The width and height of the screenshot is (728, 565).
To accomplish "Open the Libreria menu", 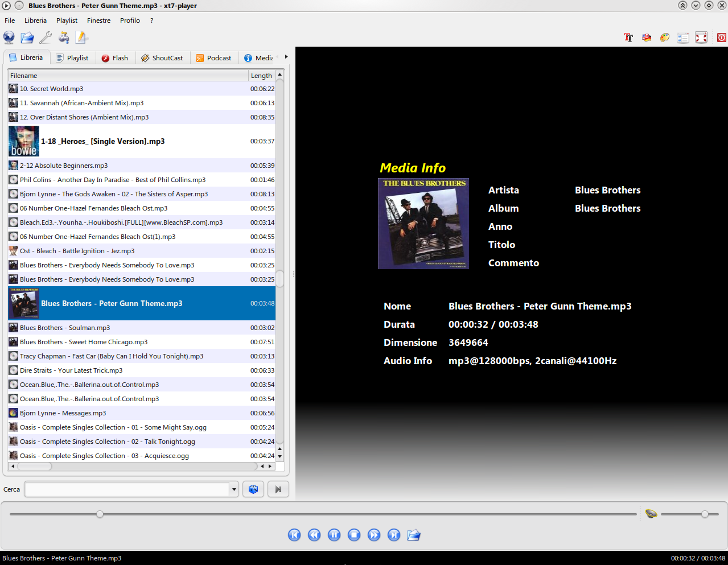I will point(35,20).
